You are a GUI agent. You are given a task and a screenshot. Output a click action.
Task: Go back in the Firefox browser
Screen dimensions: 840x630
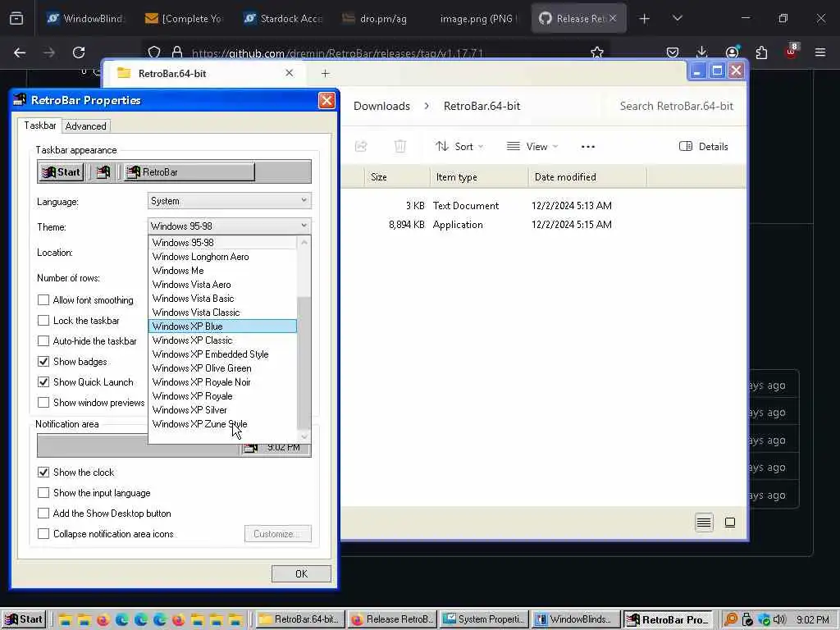[x=20, y=52]
